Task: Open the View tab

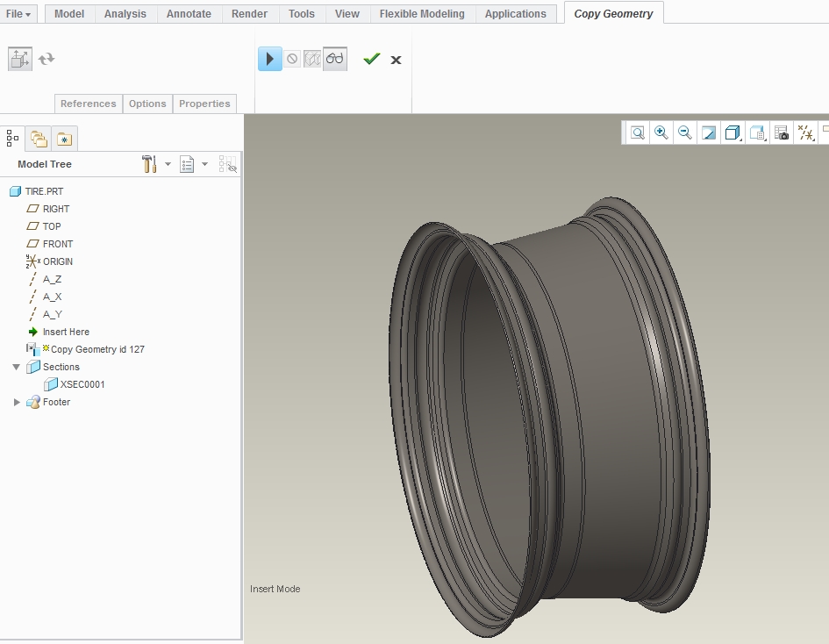Action: tap(347, 14)
